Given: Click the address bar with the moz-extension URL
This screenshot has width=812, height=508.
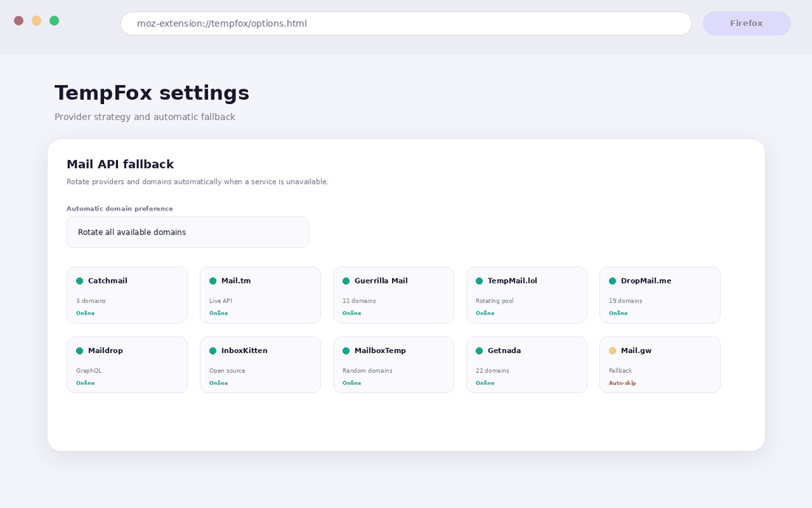Looking at the screenshot, I should pyautogui.click(x=406, y=24).
